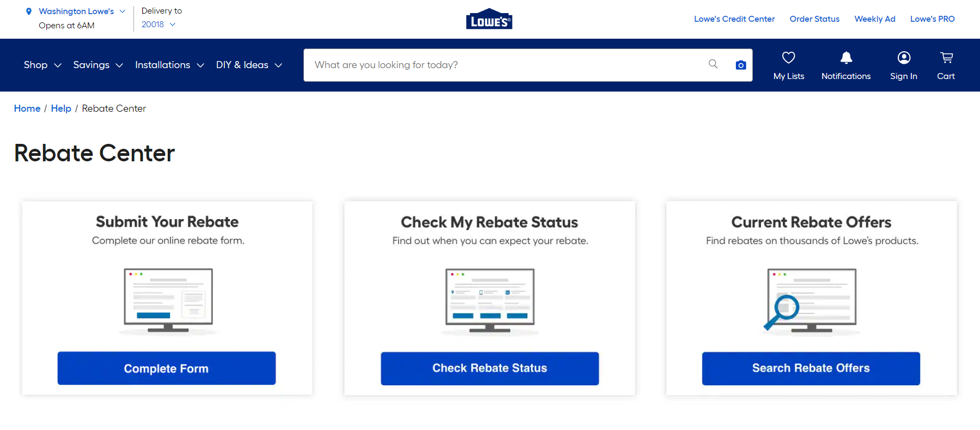Click the 'Delivery to' label

point(162,11)
